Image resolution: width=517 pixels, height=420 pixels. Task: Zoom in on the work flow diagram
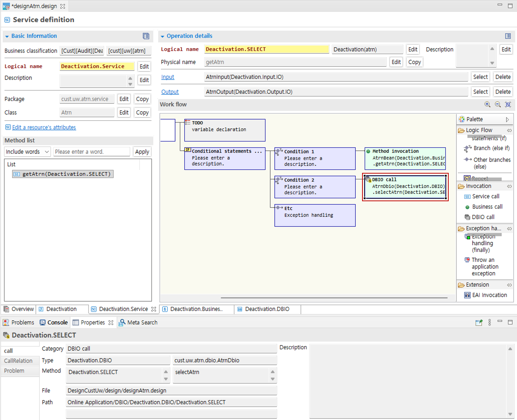coord(487,105)
